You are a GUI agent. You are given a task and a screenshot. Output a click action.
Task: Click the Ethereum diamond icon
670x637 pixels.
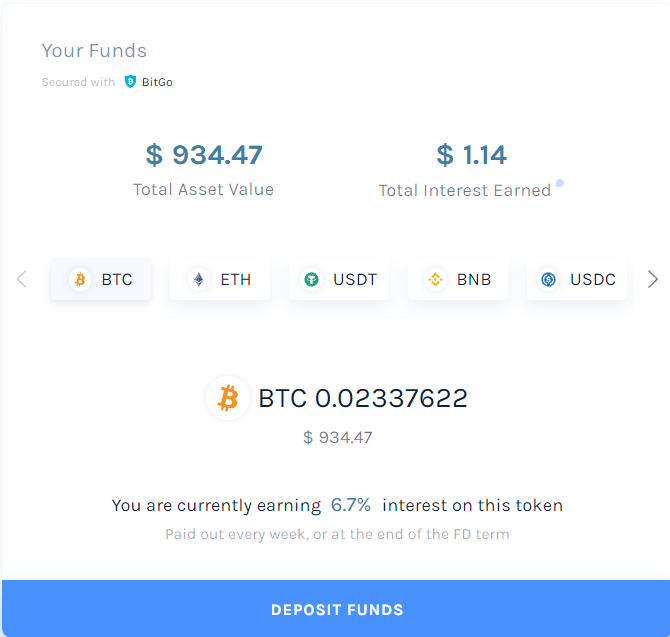(199, 279)
